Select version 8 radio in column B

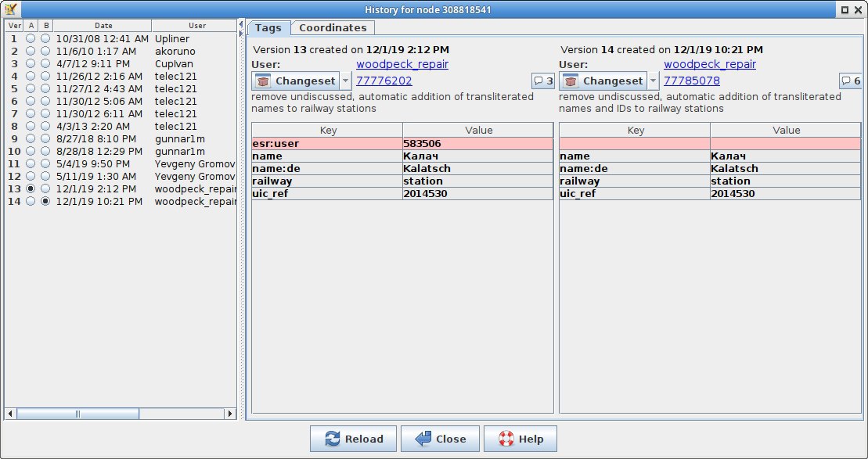point(45,127)
